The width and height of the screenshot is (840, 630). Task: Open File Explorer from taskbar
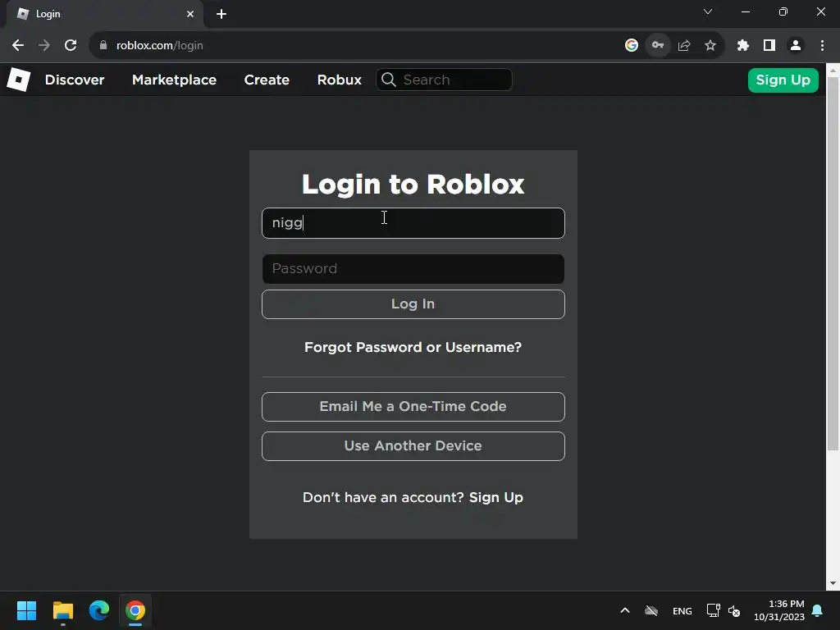[62, 610]
